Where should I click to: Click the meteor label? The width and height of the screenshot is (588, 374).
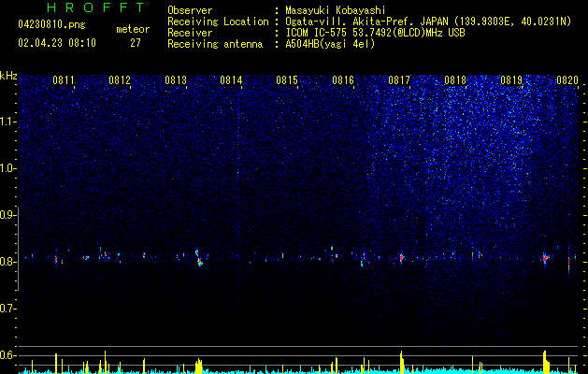click(x=133, y=29)
